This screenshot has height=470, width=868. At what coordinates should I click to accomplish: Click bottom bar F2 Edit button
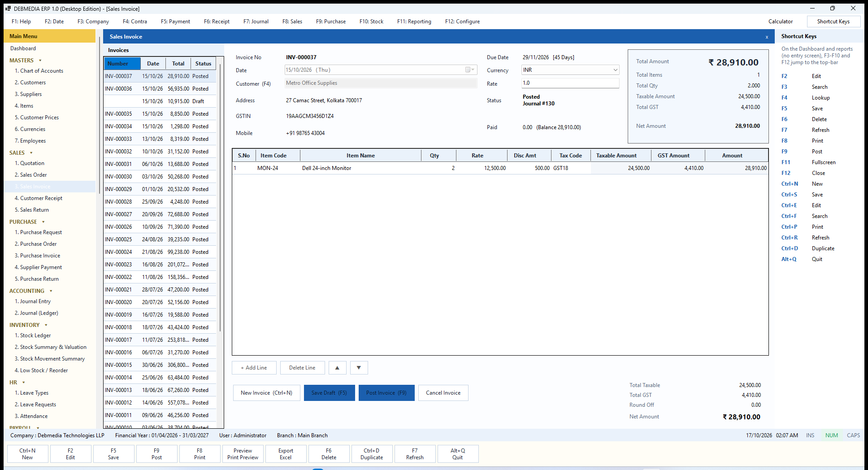70,454
